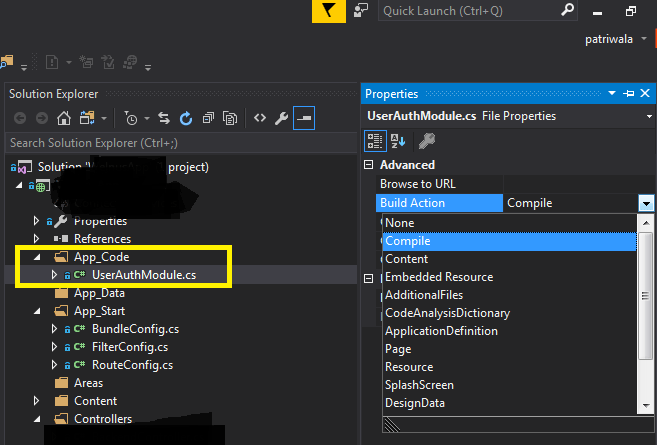Refresh the Solution Explorer tree
Image resolution: width=657 pixels, height=445 pixels.
[x=186, y=119]
